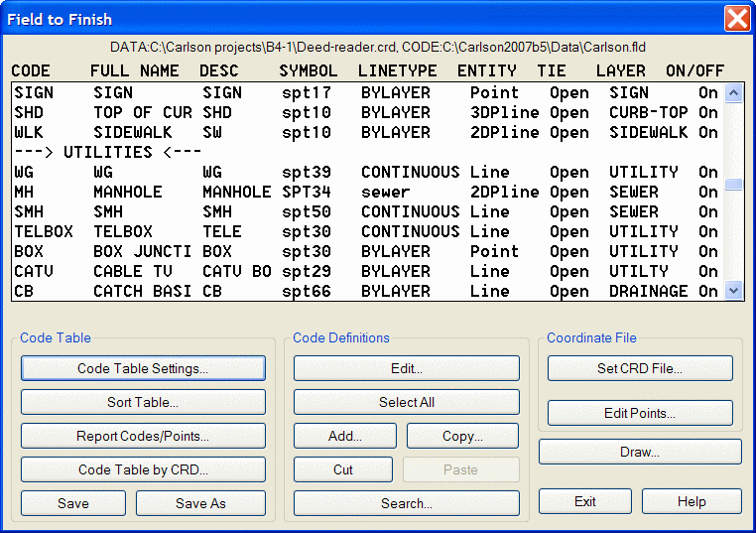This screenshot has height=533, width=756.
Task: Exit the Field to Finish dialog
Action: click(x=585, y=501)
